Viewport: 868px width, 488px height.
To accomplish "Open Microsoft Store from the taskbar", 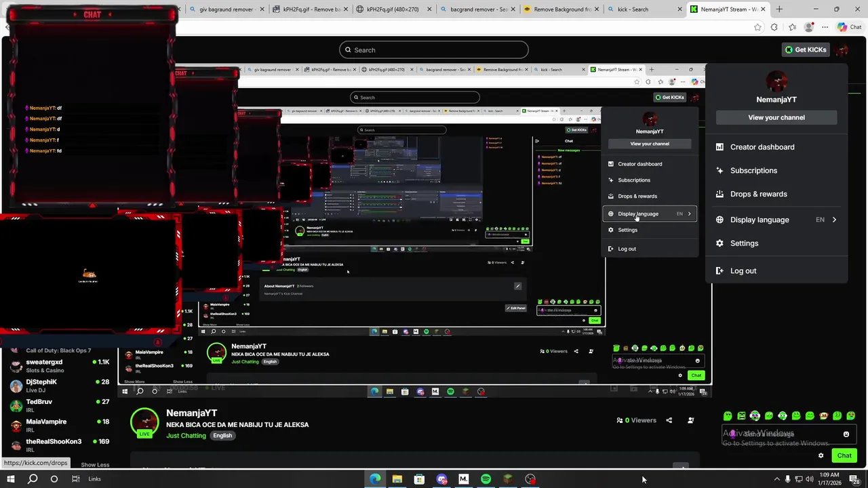I will coord(420,479).
